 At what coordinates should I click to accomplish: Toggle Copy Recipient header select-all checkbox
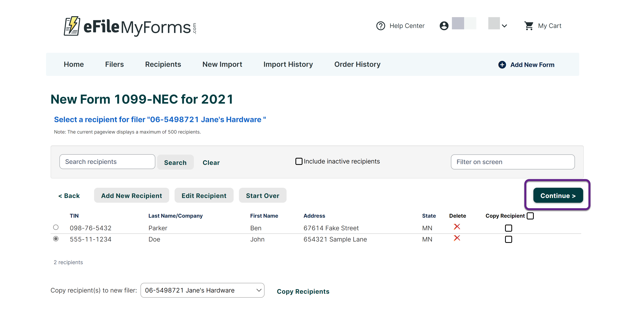click(x=530, y=216)
